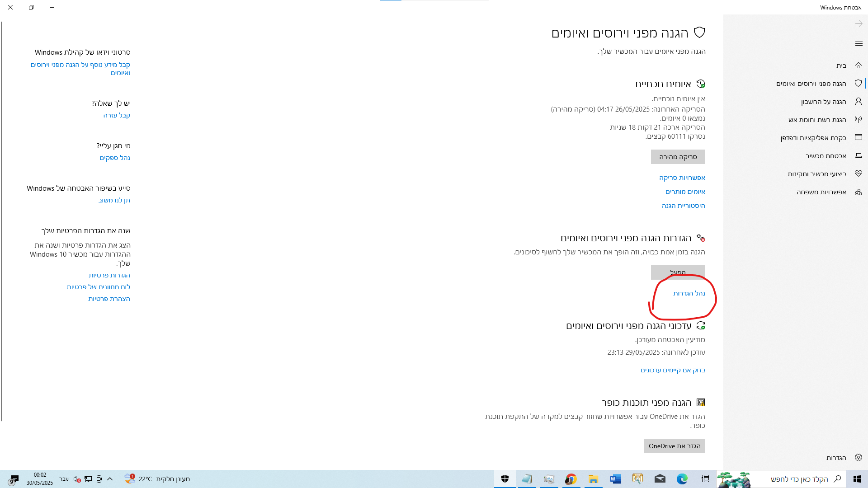Open manage settings (נהל הגדרות) link
Screen dimensions: 868x488
(x=689, y=293)
